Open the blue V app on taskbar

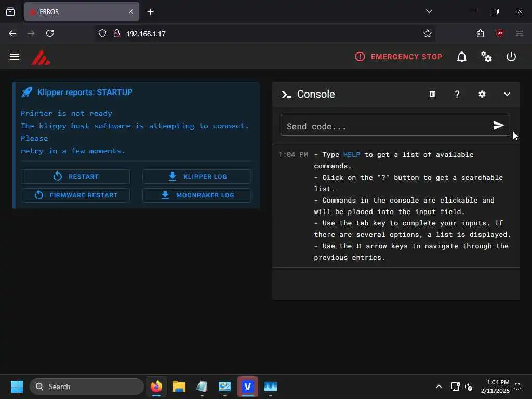click(x=248, y=387)
